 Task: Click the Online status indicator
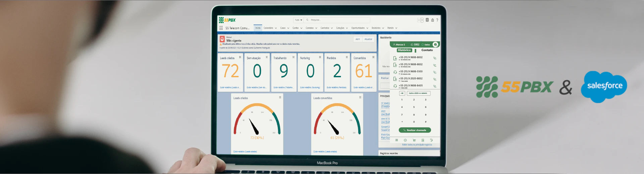426,45
